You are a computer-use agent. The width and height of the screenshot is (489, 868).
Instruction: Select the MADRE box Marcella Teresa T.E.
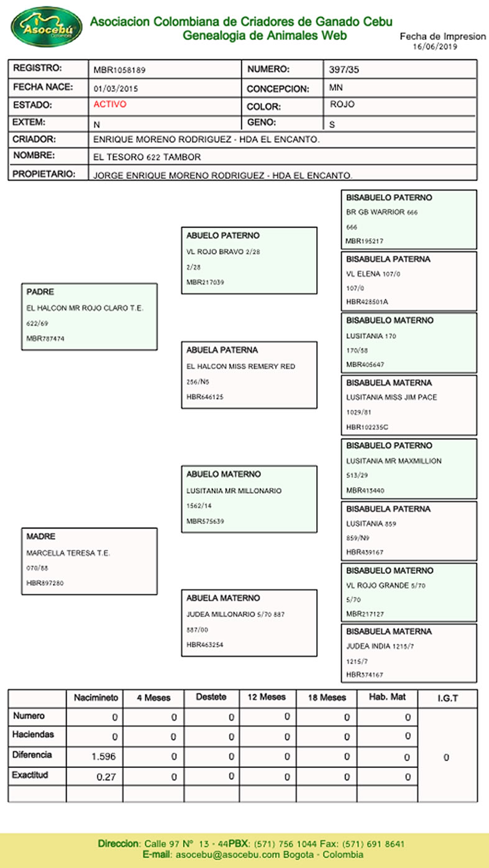(x=88, y=561)
